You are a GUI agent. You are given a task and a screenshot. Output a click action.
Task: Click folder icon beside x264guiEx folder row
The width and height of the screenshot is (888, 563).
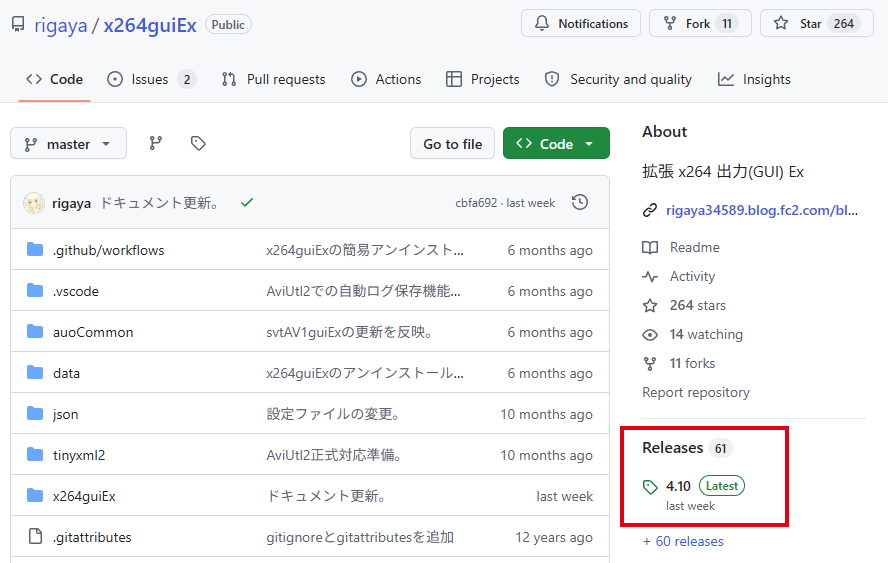[x=35, y=495]
